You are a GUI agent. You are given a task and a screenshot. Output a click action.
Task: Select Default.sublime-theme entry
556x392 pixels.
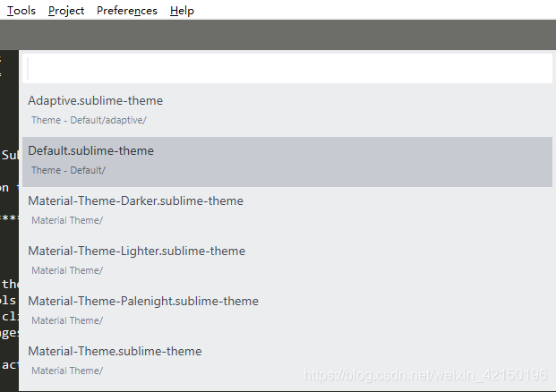[287, 162]
